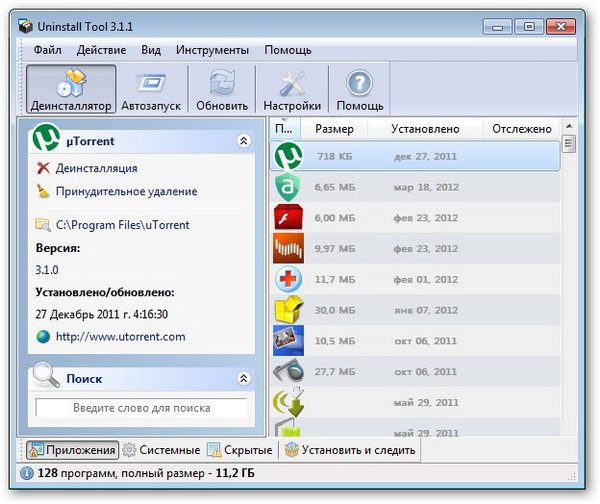The height and width of the screenshot is (504, 600).
Task: Click the red X Деинсталляция action
Action: pyautogui.click(x=96, y=168)
